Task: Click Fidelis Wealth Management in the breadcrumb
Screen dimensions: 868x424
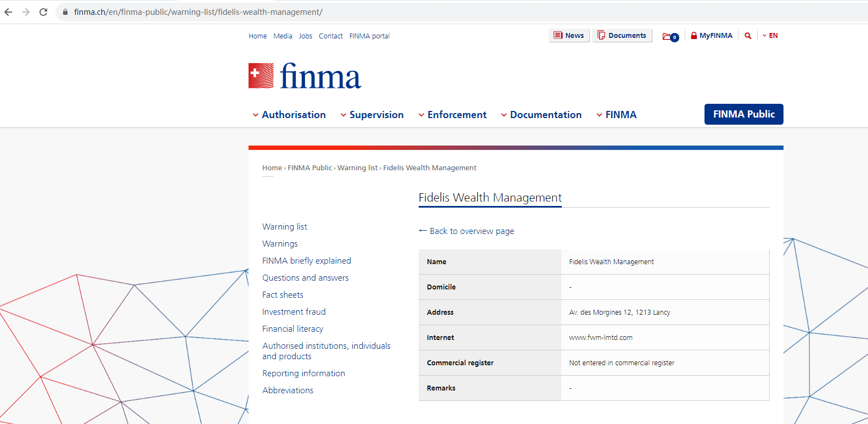Action: coord(430,168)
